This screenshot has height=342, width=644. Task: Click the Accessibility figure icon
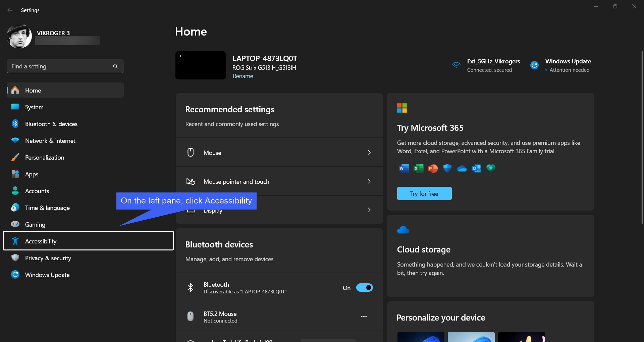[15, 241]
